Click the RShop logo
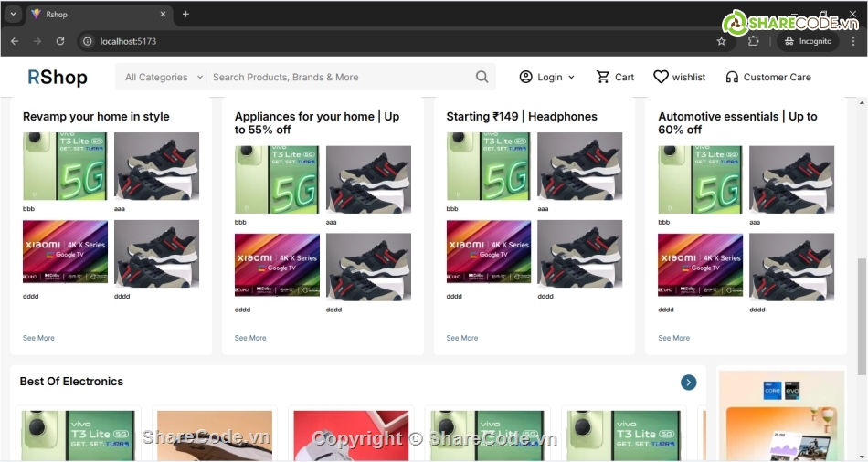Screen dimensions: 868x462 [58, 77]
